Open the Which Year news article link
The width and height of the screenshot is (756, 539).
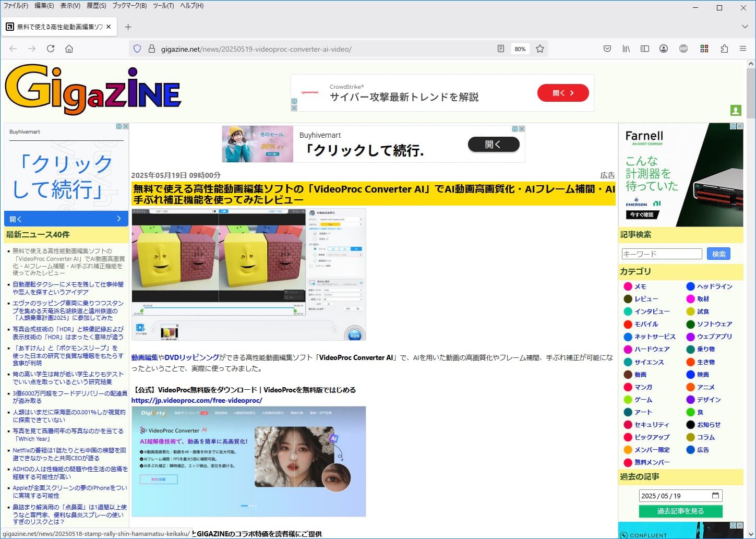click(x=68, y=435)
